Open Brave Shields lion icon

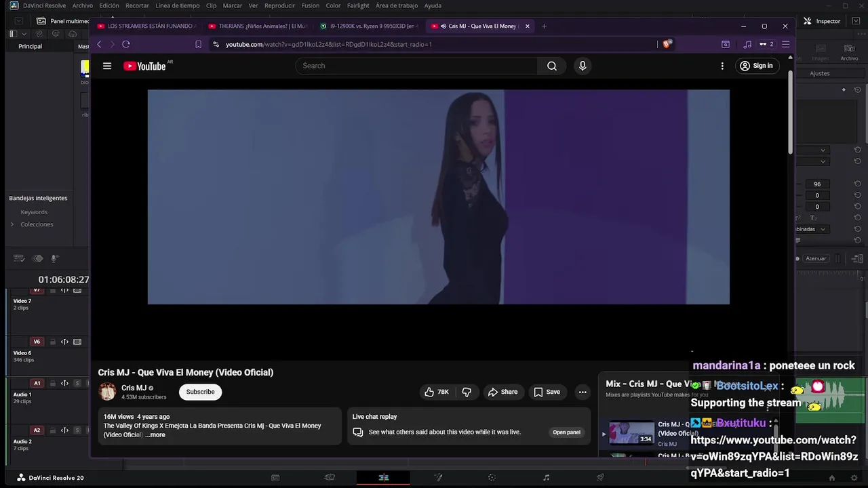click(x=667, y=44)
